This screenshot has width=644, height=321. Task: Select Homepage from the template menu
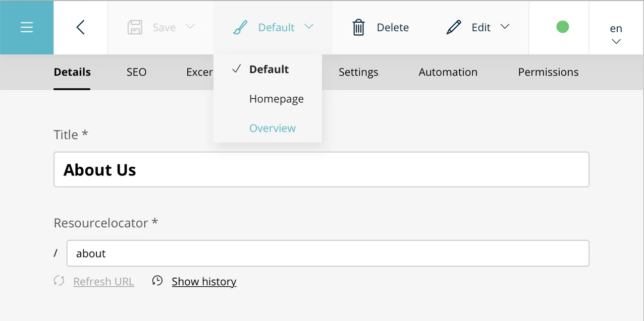(x=276, y=98)
